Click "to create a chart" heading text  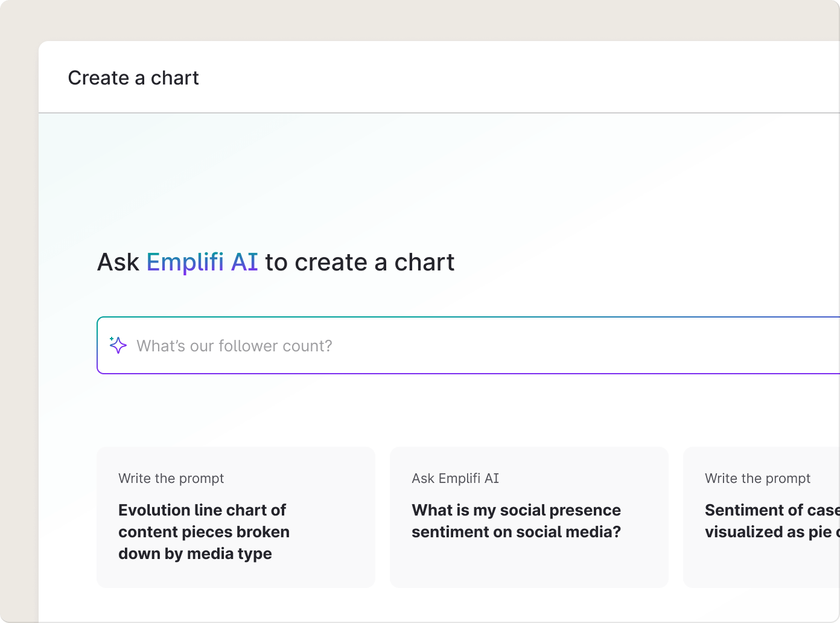point(360,263)
